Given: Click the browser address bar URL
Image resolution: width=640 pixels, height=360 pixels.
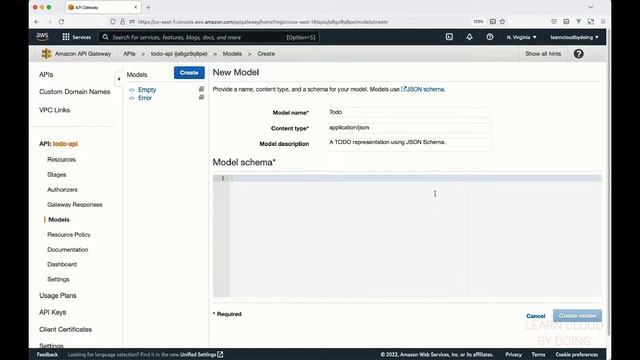Looking at the screenshot, I should coord(263,22).
